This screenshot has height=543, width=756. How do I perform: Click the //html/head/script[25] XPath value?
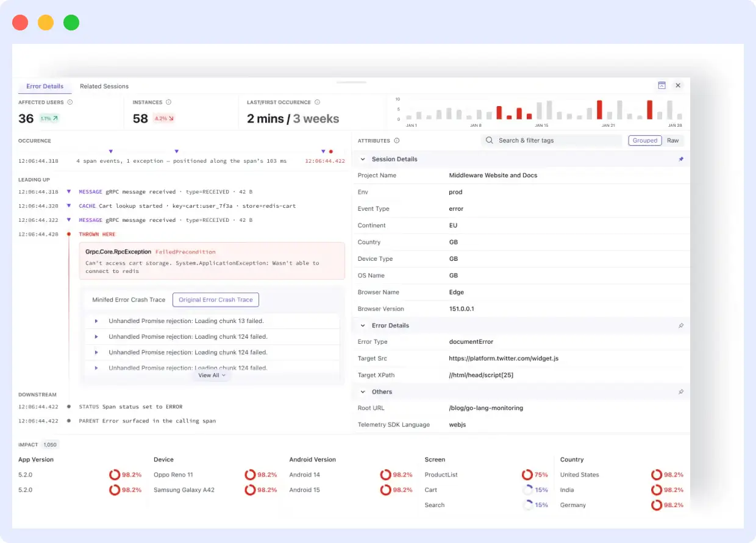click(481, 375)
